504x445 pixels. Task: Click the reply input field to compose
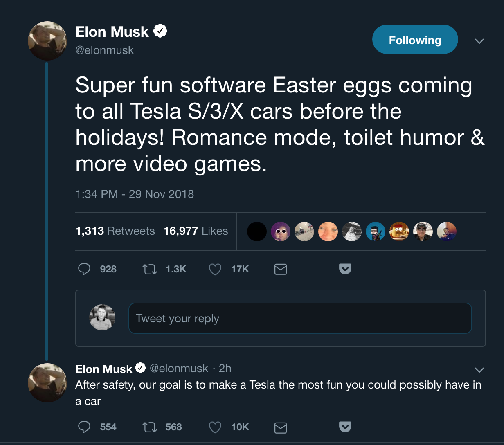(300, 318)
